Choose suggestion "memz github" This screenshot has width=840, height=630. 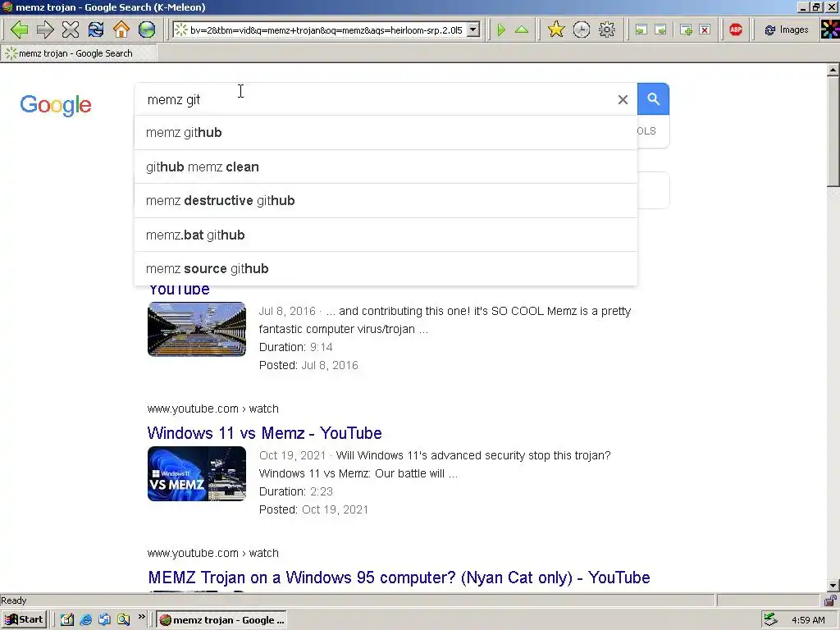(x=386, y=132)
